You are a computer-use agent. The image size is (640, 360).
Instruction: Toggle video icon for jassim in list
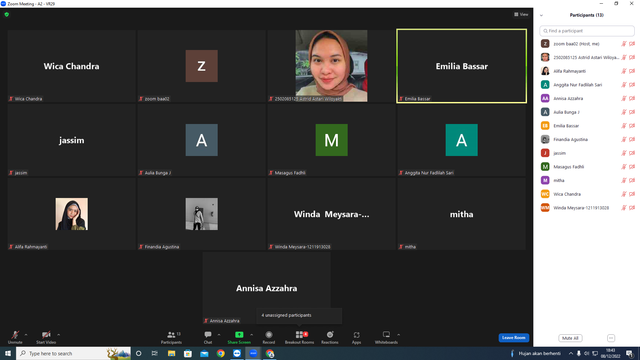(632, 153)
